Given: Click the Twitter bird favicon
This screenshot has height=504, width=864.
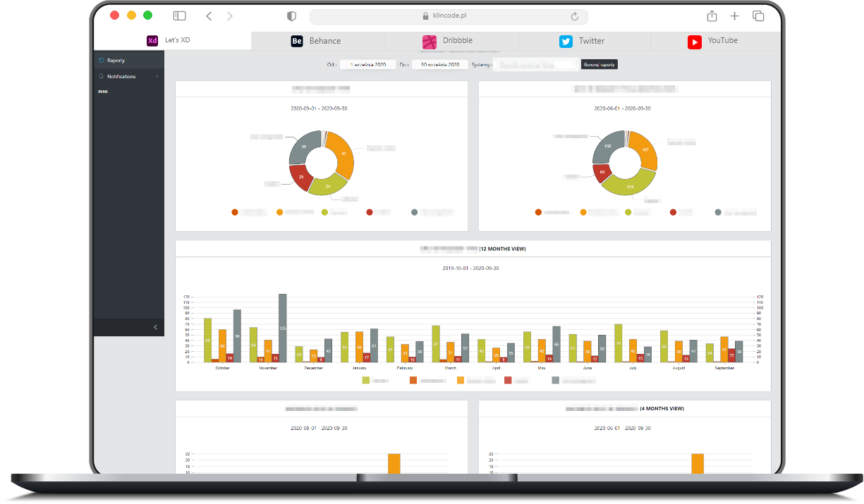Looking at the screenshot, I should 566,42.
